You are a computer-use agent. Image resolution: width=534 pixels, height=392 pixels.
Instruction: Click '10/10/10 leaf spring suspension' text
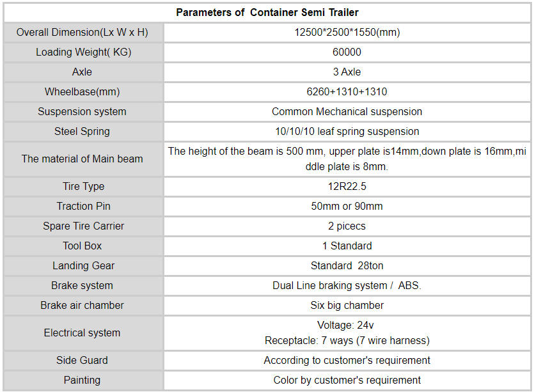[347, 131]
